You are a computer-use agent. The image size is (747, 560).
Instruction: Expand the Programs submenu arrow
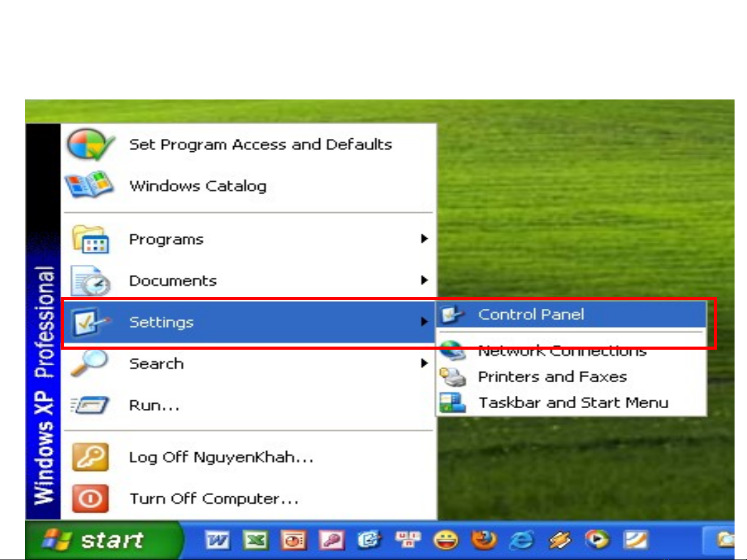pyautogui.click(x=424, y=239)
